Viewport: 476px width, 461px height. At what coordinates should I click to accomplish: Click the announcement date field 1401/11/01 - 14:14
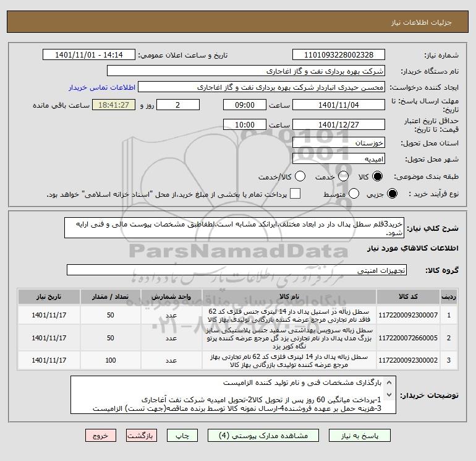click(x=88, y=54)
